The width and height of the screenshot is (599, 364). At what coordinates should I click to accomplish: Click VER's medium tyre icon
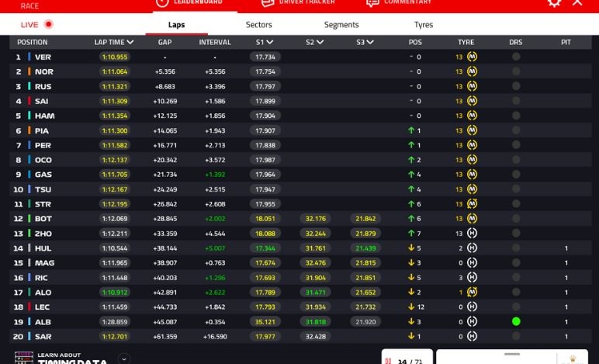click(x=472, y=57)
